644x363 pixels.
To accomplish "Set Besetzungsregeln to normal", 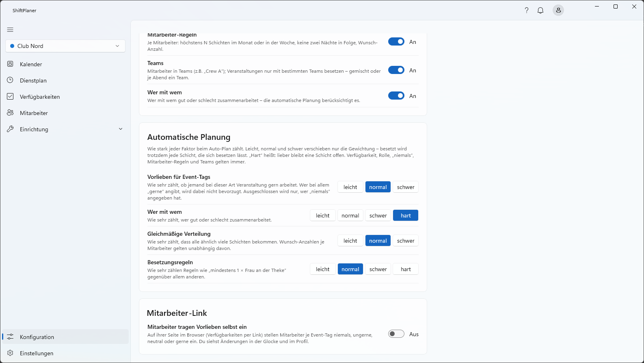I will coord(350,269).
